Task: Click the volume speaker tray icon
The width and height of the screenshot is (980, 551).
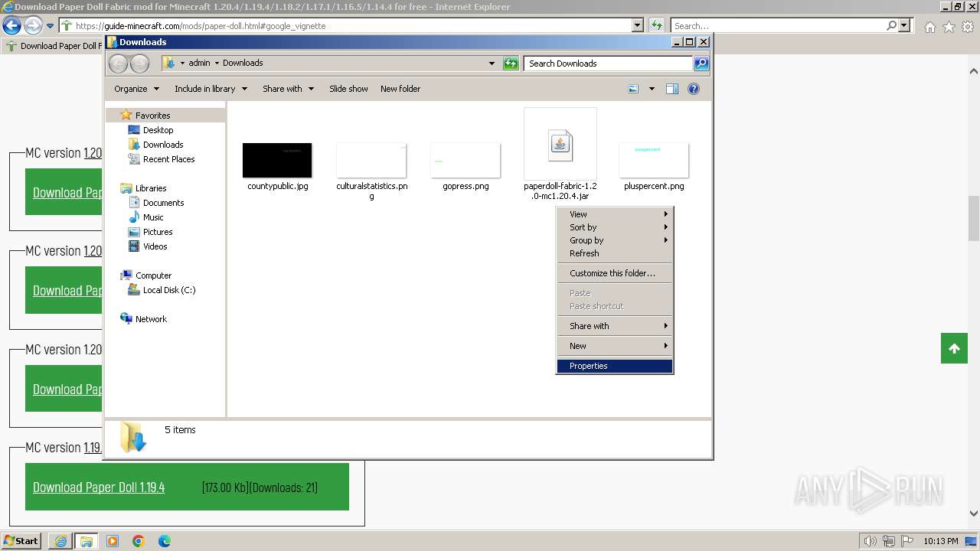Action: [x=871, y=541]
